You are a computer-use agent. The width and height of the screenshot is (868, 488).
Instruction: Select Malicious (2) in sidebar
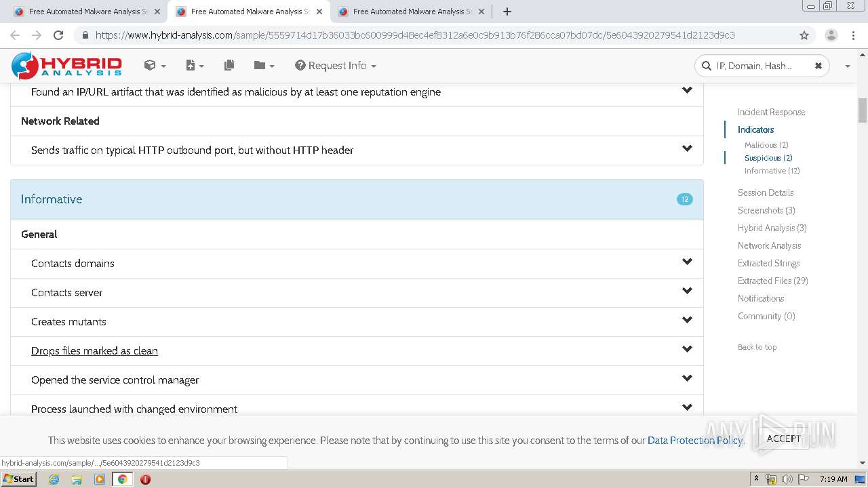(x=766, y=145)
